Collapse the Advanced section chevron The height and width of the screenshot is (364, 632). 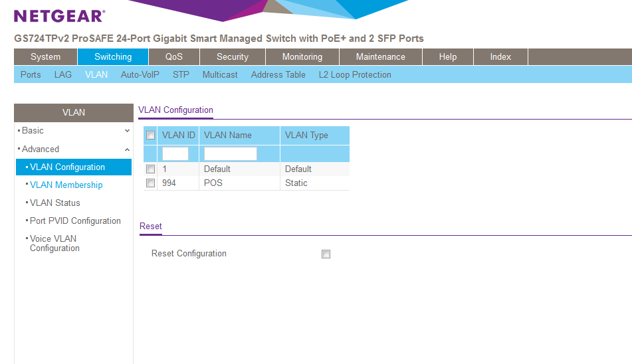(127, 149)
